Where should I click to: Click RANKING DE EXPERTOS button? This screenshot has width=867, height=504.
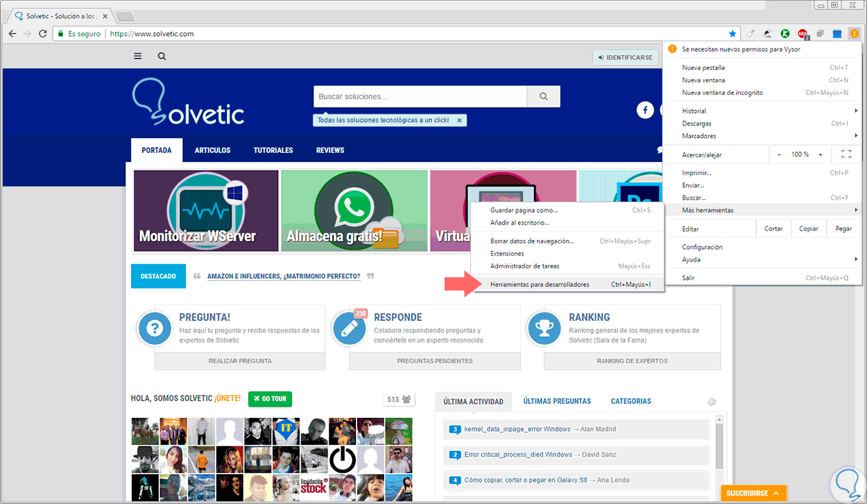point(632,361)
